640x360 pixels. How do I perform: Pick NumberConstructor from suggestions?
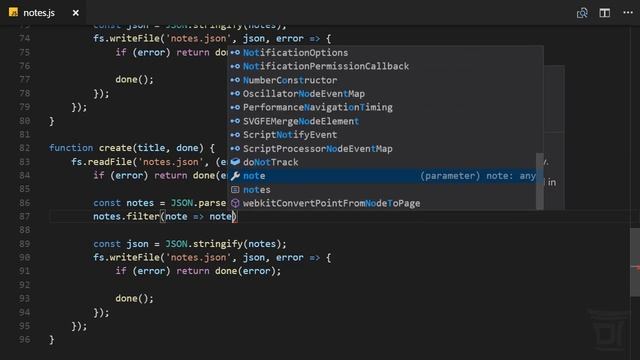(385, 80)
